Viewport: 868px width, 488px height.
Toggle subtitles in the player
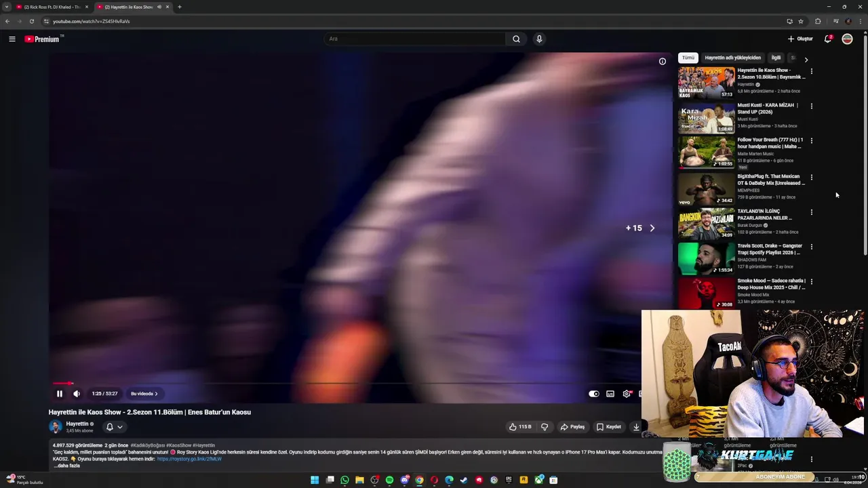(610, 394)
